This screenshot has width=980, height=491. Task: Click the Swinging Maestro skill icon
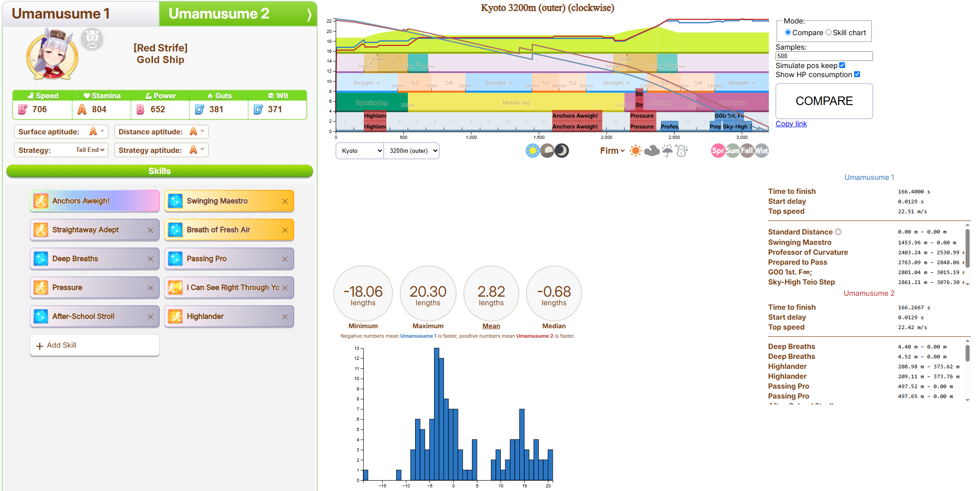[x=175, y=201]
